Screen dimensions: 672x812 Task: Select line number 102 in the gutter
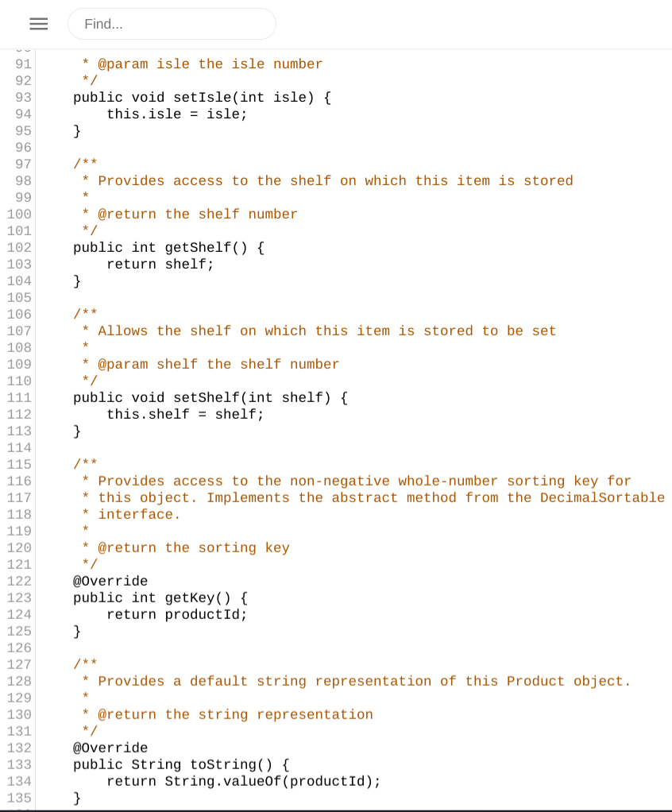click(19, 247)
